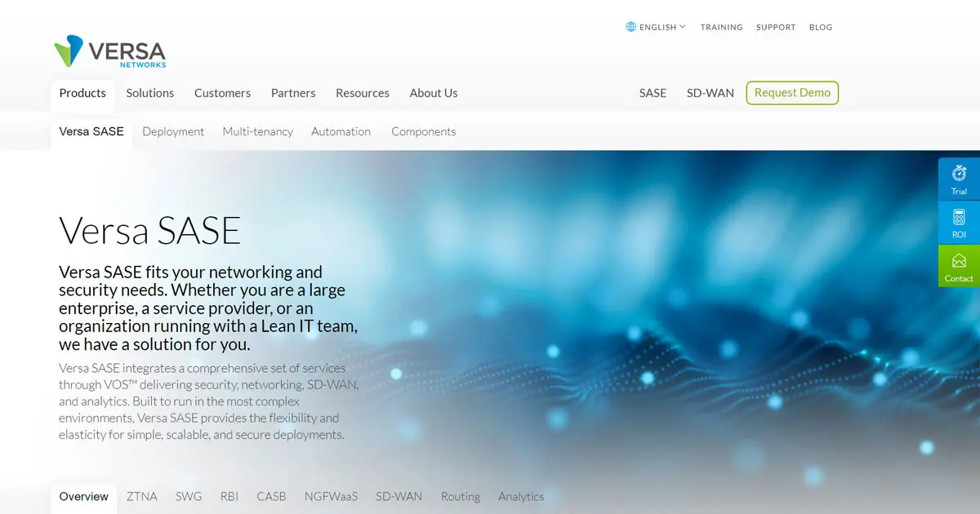Select the SD-WAN link beside Request Demo

(x=710, y=93)
